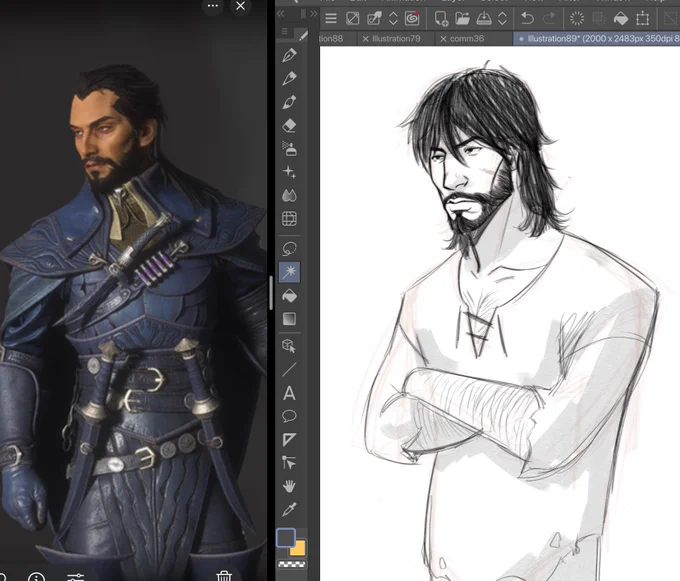Expand palette with right double arrow

(x=314, y=14)
